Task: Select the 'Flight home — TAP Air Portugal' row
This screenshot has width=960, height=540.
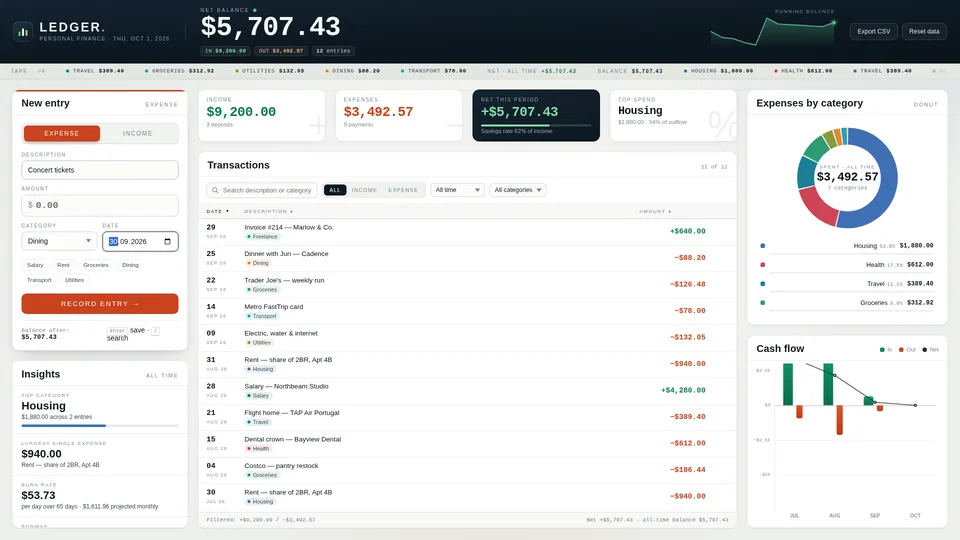Action: click(x=467, y=417)
